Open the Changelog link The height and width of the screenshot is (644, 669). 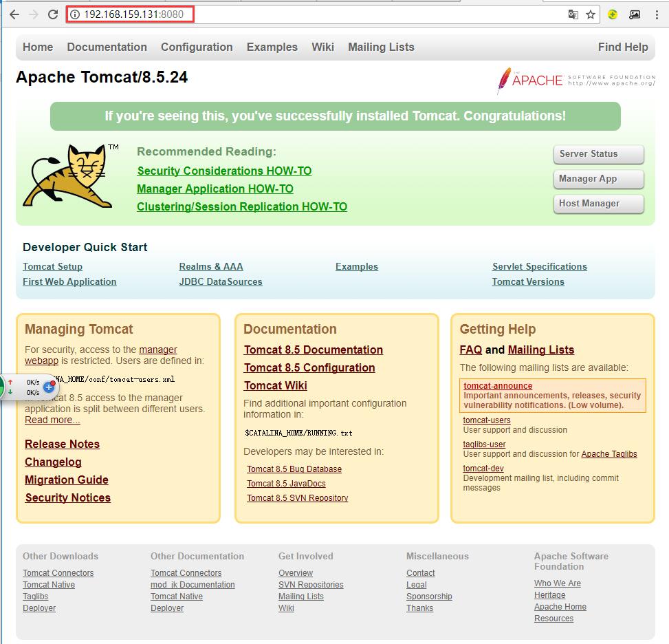click(54, 462)
